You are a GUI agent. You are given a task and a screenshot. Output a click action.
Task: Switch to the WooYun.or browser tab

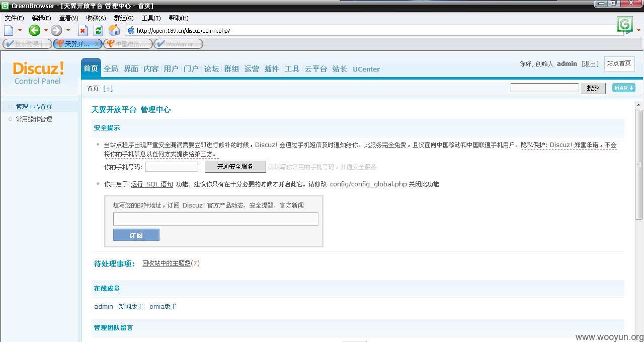tap(178, 44)
